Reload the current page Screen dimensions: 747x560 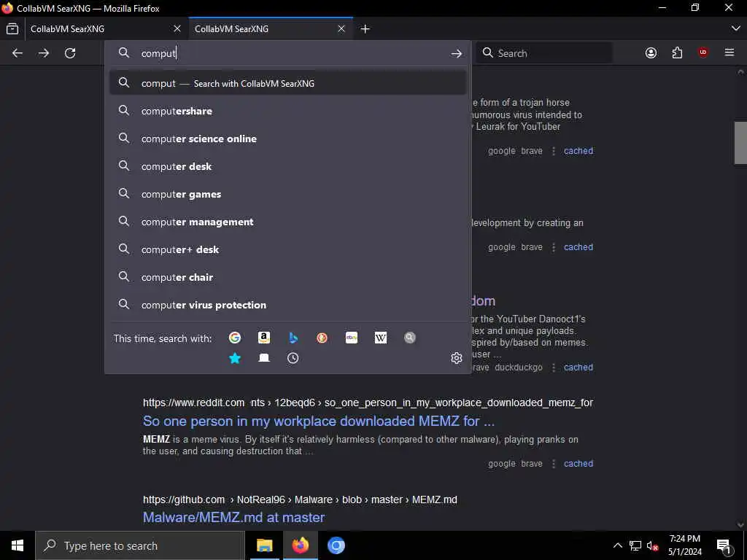tap(70, 52)
